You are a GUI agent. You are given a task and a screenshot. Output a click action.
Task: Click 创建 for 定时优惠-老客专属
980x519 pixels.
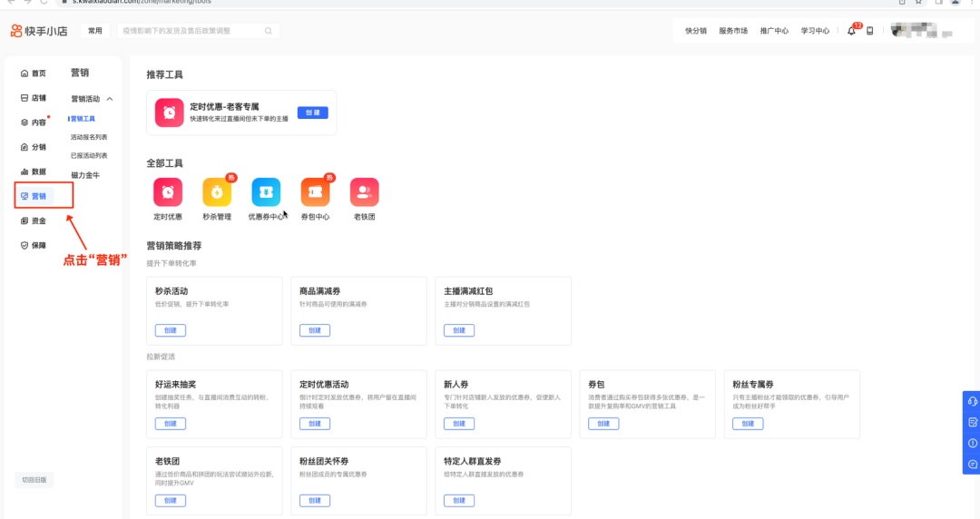(312, 113)
